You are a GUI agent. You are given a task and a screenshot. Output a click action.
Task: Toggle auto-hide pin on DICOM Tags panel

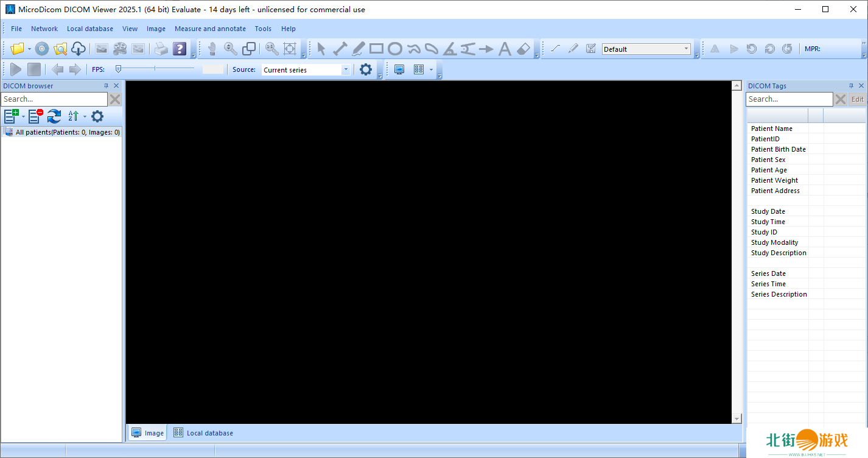point(851,86)
